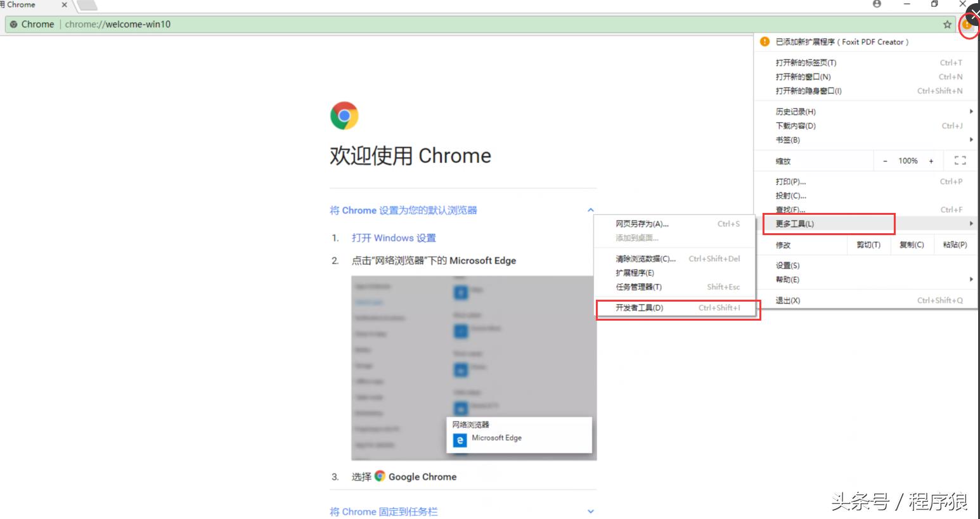
Task: Click 粘贴(P) in edit row
Action: point(955,245)
